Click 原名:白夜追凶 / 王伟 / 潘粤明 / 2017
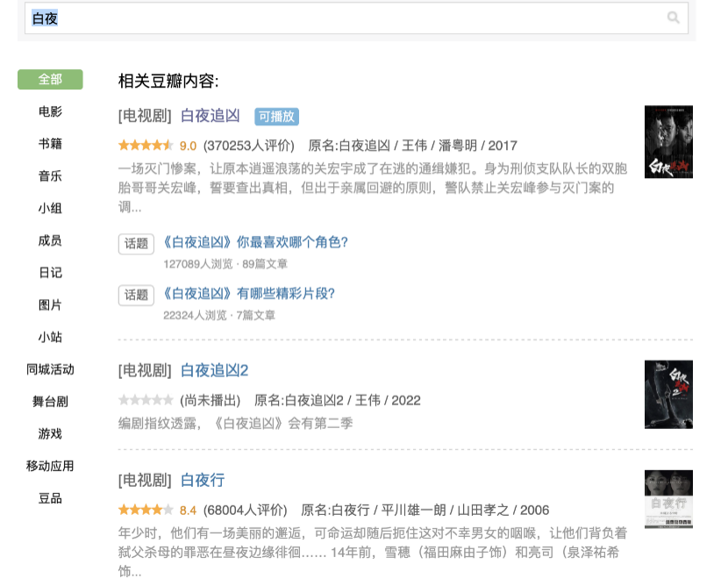 (413, 146)
